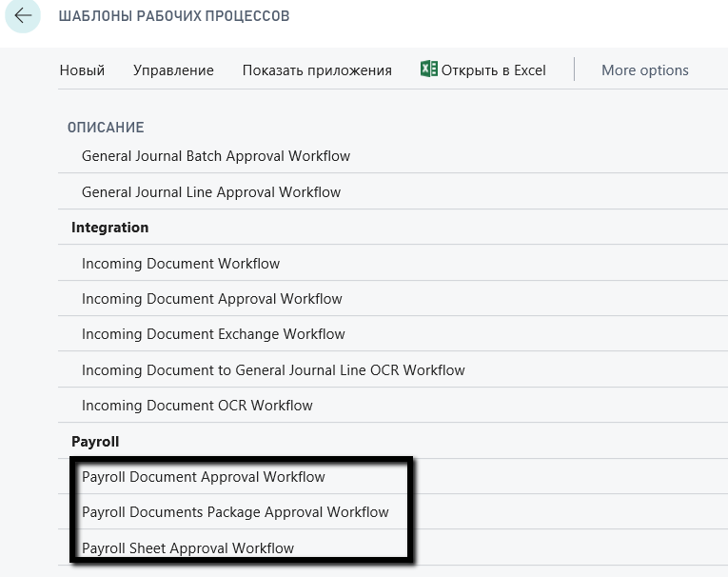The width and height of the screenshot is (728, 577).
Task: Select Payroll Documents Package Approval Workflow
Action: click(x=235, y=512)
